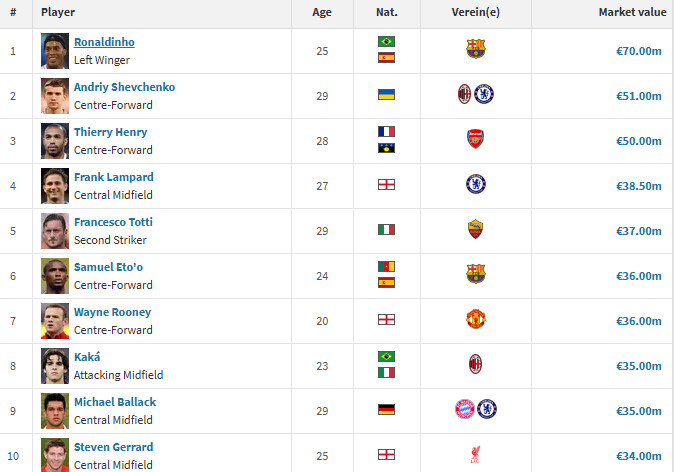674x472 pixels.
Task: Sort table by Market value column
Action: pyautogui.click(x=630, y=12)
